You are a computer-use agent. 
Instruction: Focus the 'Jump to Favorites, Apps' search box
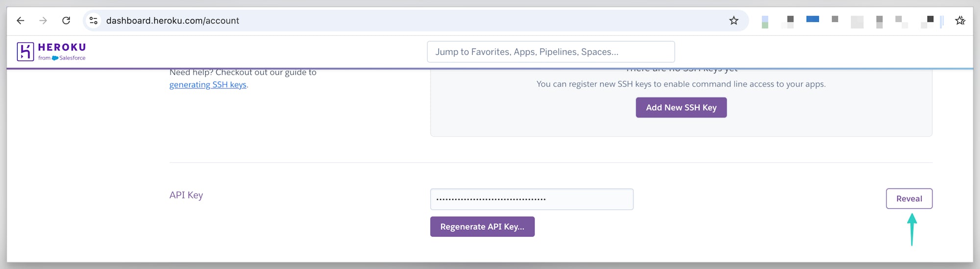pyautogui.click(x=551, y=52)
